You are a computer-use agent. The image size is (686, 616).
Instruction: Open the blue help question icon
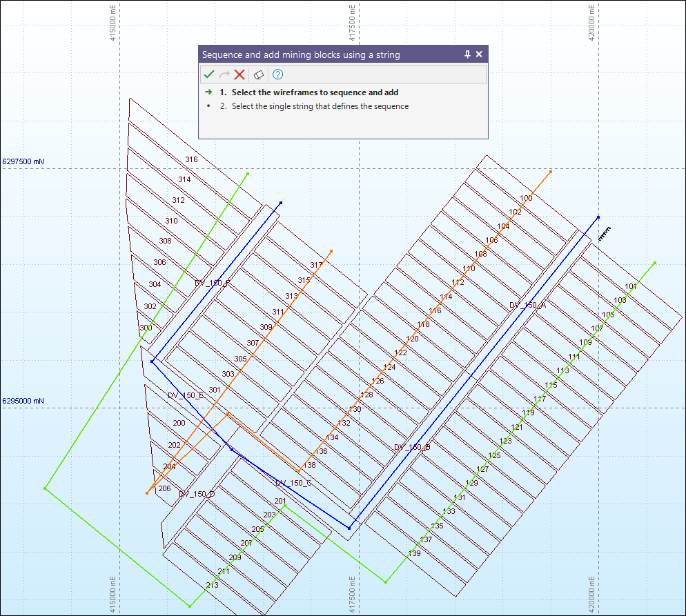[x=277, y=74]
